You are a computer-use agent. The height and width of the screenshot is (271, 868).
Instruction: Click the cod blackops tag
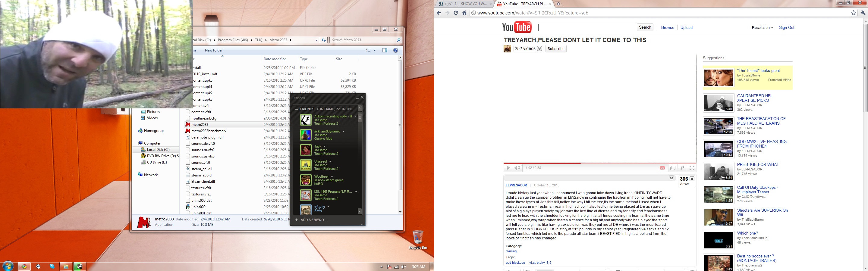[x=515, y=263]
